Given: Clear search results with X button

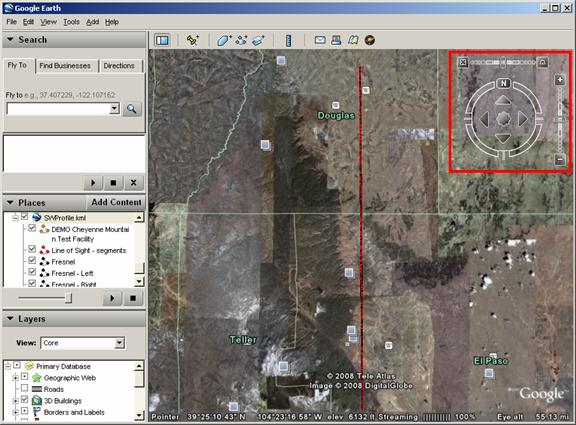Looking at the screenshot, I should 133,183.
